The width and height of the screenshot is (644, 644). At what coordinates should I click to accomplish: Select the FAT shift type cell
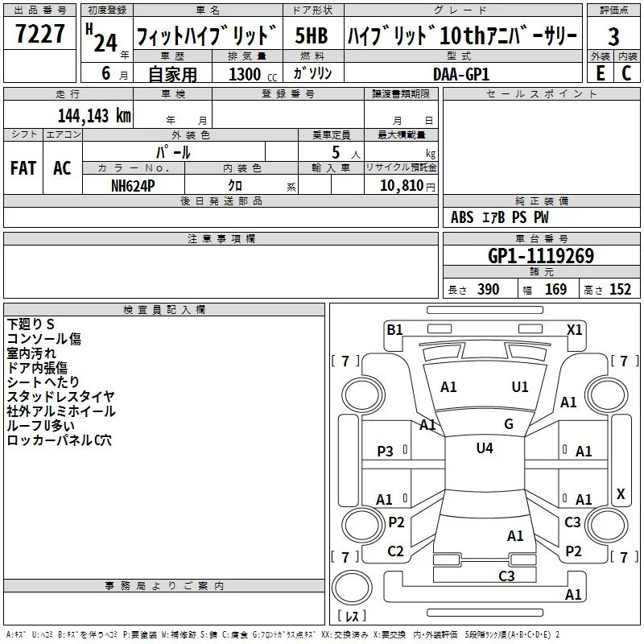pos(23,168)
